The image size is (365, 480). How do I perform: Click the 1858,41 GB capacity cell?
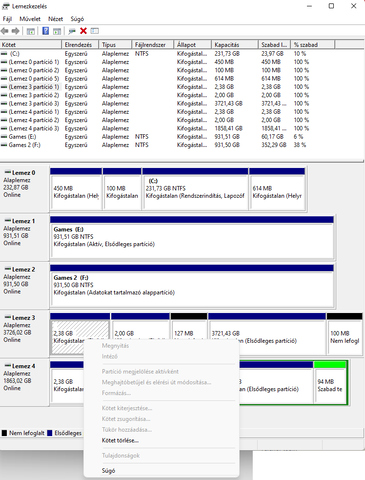[x=228, y=128]
